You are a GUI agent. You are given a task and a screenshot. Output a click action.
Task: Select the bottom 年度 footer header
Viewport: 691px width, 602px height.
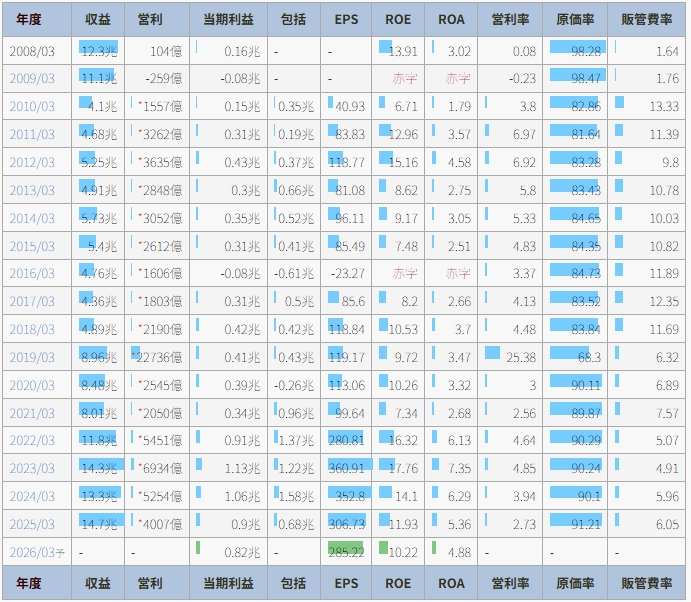click(29, 583)
